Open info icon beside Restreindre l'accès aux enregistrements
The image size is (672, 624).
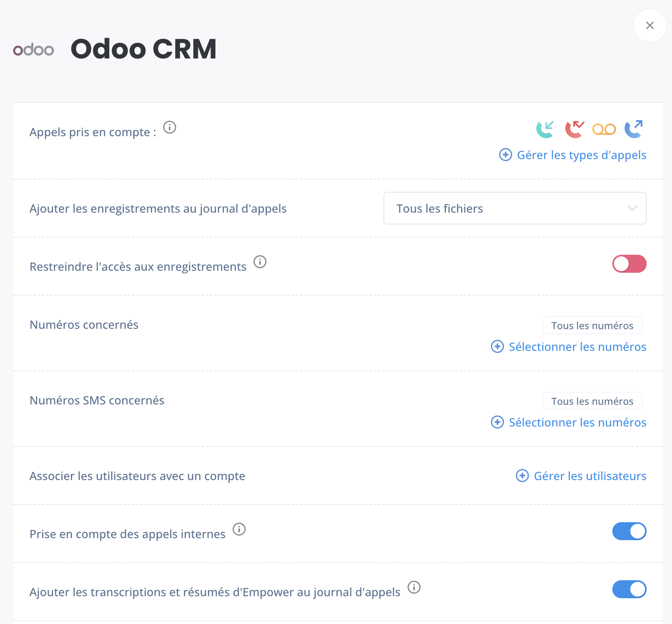pyautogui.click(x=260, y=261)
